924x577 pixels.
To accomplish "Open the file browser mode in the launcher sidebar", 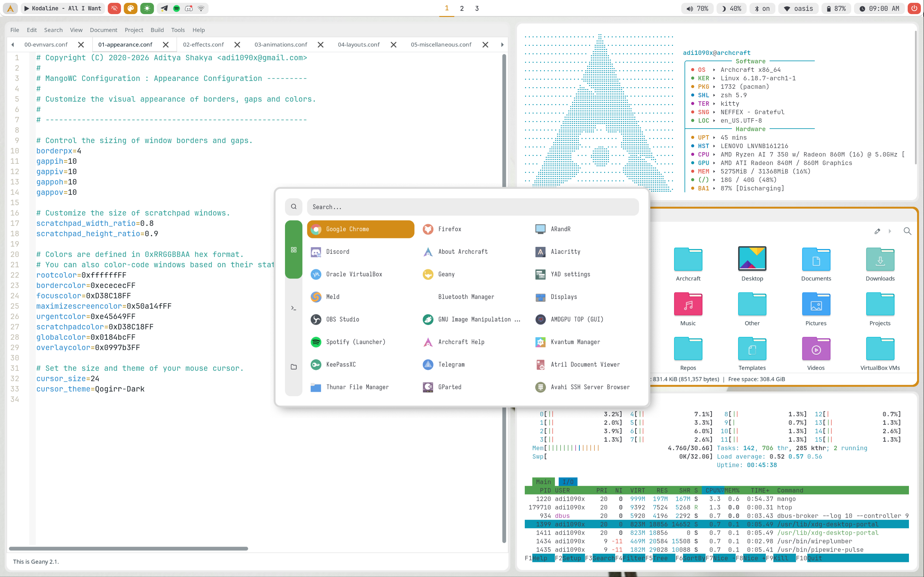I will [x=293, y=367].
